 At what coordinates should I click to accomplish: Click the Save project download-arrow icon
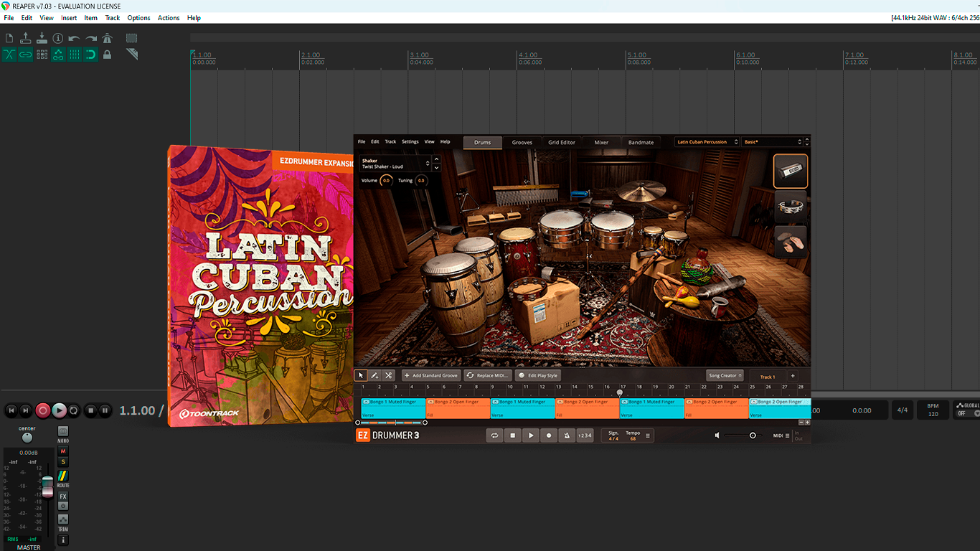tap(42, 38)
